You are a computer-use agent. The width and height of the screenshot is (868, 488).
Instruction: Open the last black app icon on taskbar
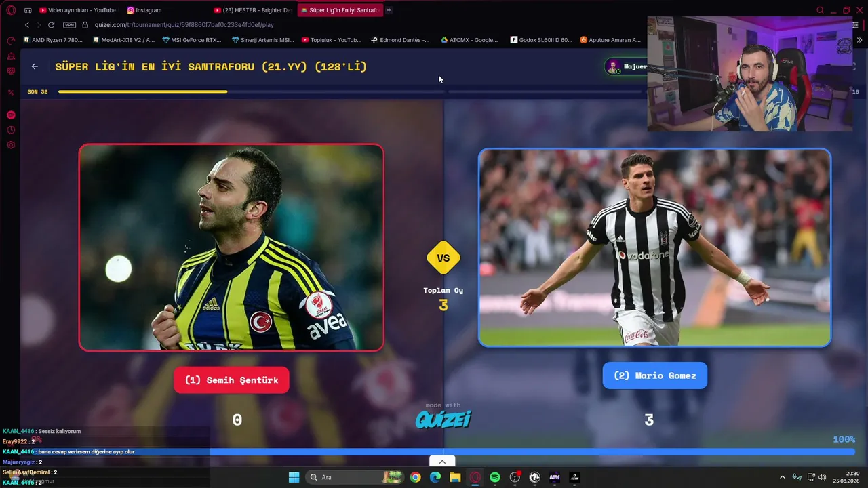click(x=574, y=477)
